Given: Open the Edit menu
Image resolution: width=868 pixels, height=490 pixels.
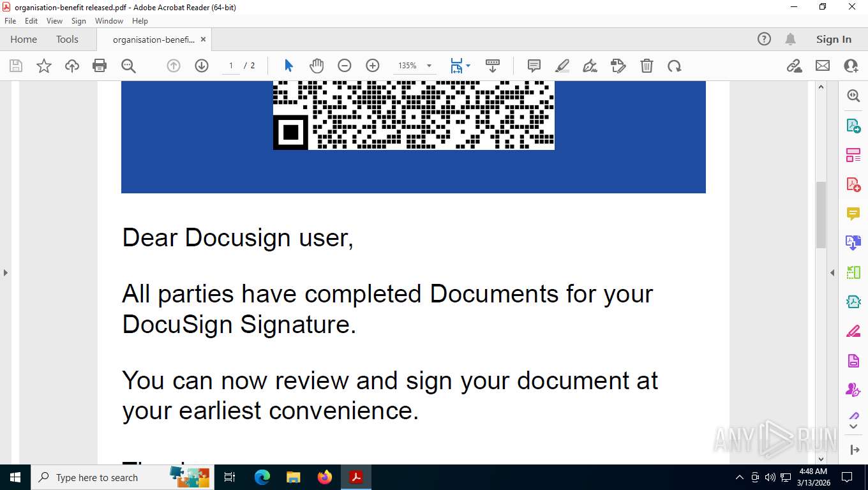Looking at the screenshot, I should [x=31, y=21].
